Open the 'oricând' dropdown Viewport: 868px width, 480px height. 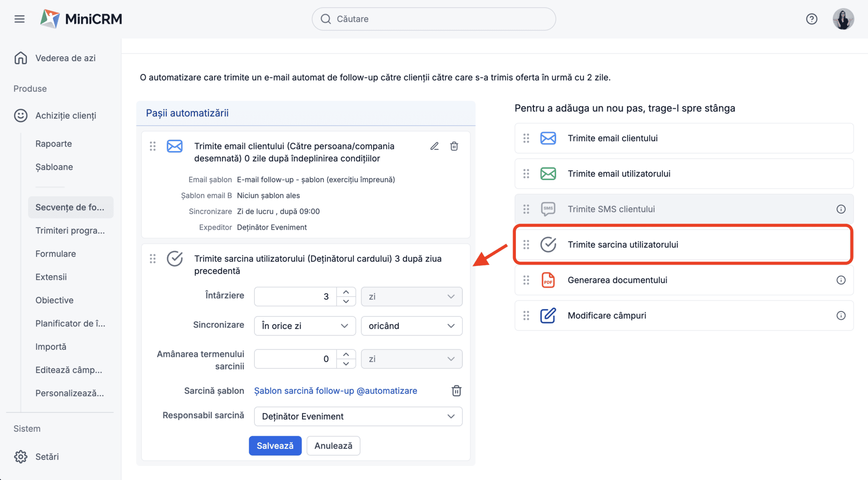click(411, 326)
